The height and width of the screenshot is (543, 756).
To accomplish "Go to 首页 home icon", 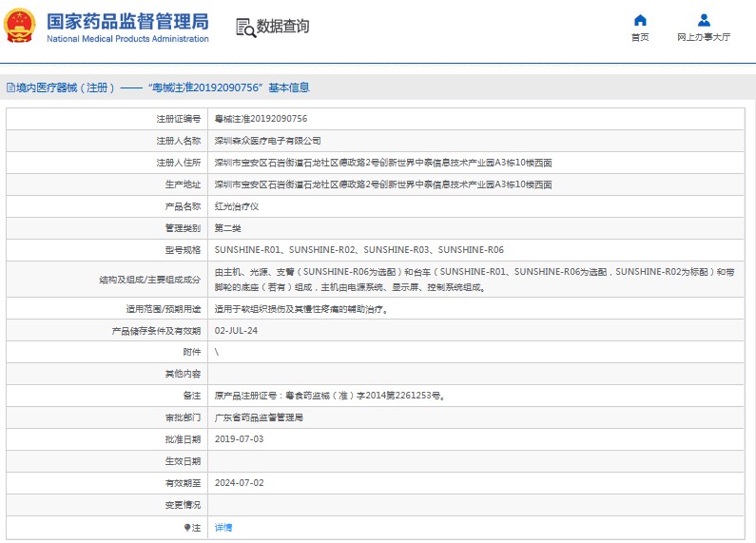I will pyautogui.click(x=640, y=20).
